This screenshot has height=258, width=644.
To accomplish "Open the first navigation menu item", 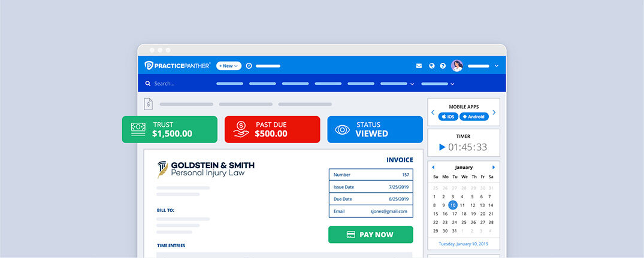I will tap(229, 84).
